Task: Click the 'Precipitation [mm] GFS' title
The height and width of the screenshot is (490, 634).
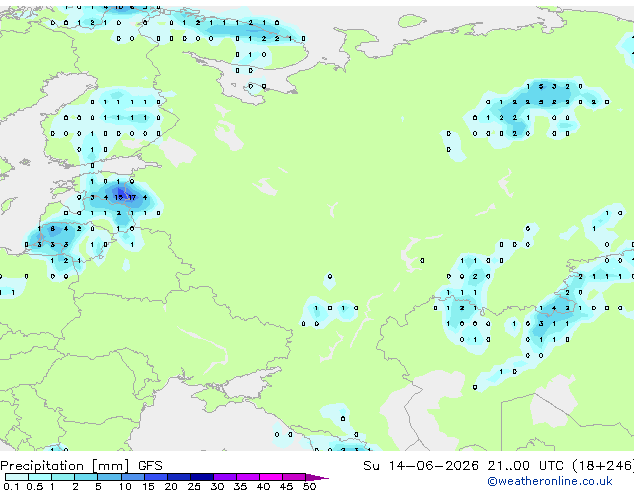Action: click(x=81, y=466)
